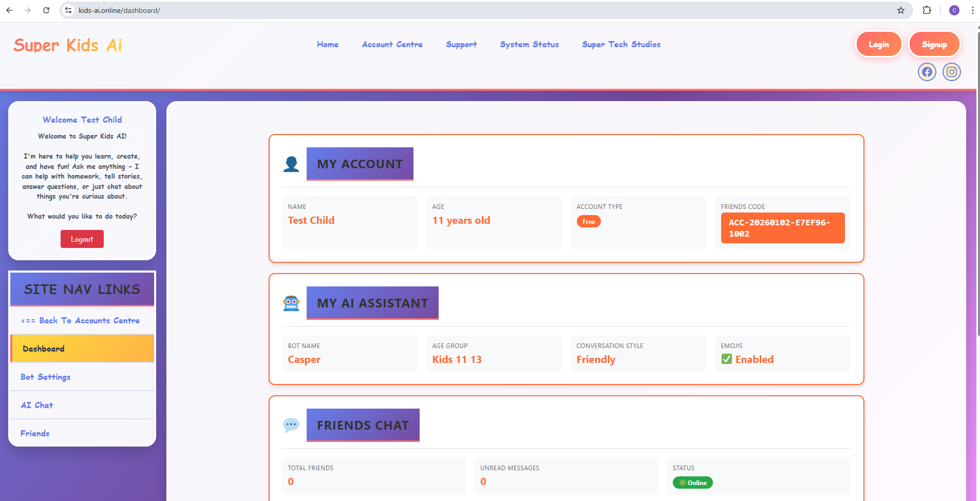Click the Unread Messages count value
Screen dimensions: 980x501
(483, 481)
